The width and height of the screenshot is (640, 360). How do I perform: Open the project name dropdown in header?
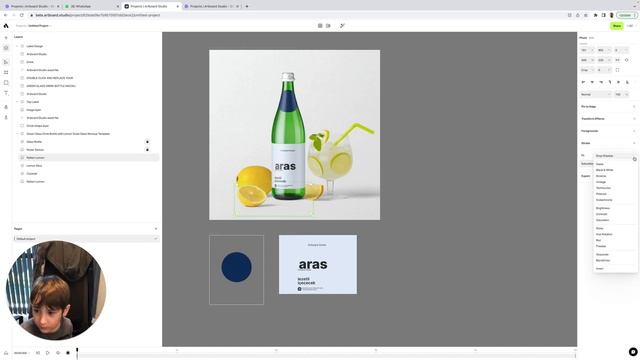point(39,26)
